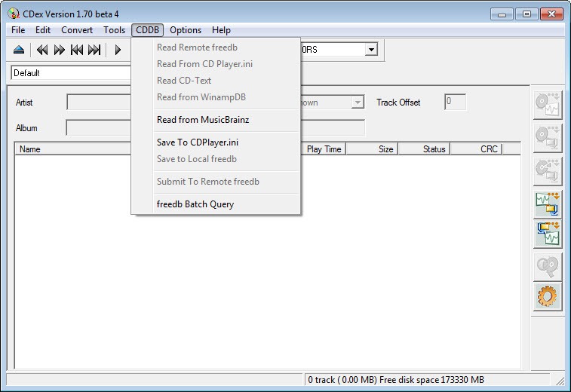Sort by Status column header
571x392 pixels.
coord(424,149)
